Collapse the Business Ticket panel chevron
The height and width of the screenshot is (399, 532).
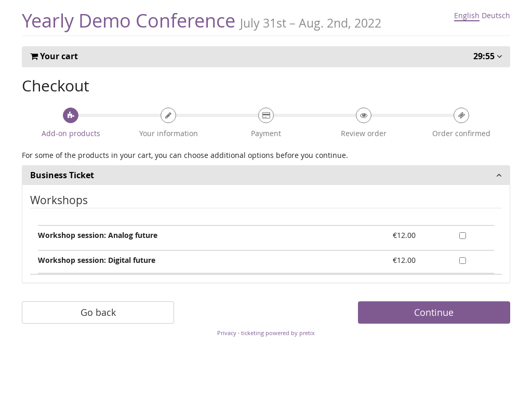pyautogui.click(x=499, y=176)
